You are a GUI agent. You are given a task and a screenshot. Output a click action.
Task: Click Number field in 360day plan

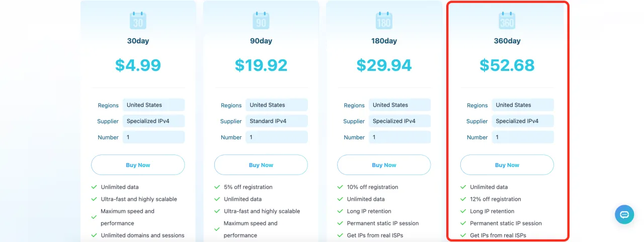pyautogui.click(x=523, y=137)
